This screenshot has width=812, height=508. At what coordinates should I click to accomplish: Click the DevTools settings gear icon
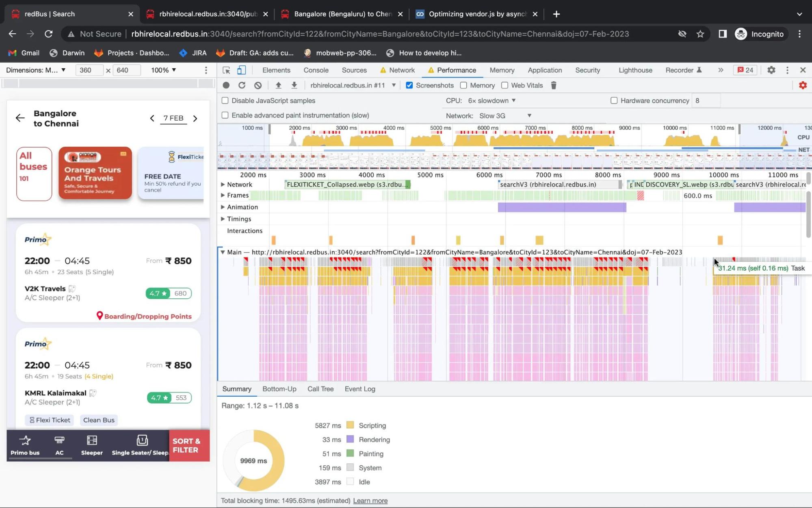[x=771, y=69]
